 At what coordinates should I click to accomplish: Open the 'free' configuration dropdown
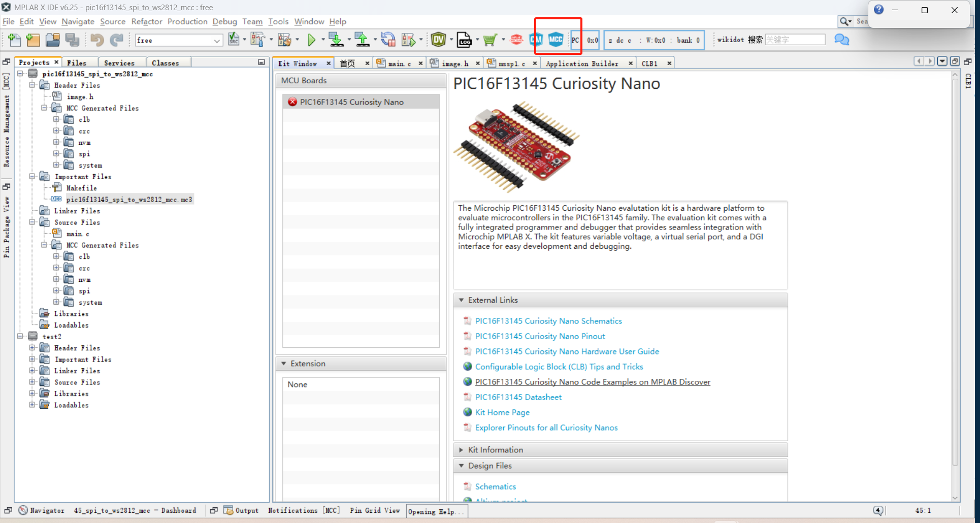click(x=179, y=40)
